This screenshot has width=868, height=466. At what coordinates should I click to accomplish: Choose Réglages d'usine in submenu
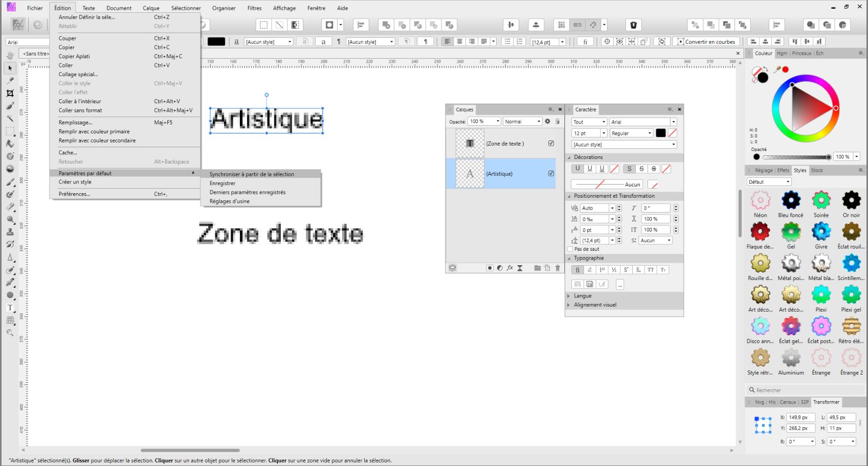(x=230, y=201)
